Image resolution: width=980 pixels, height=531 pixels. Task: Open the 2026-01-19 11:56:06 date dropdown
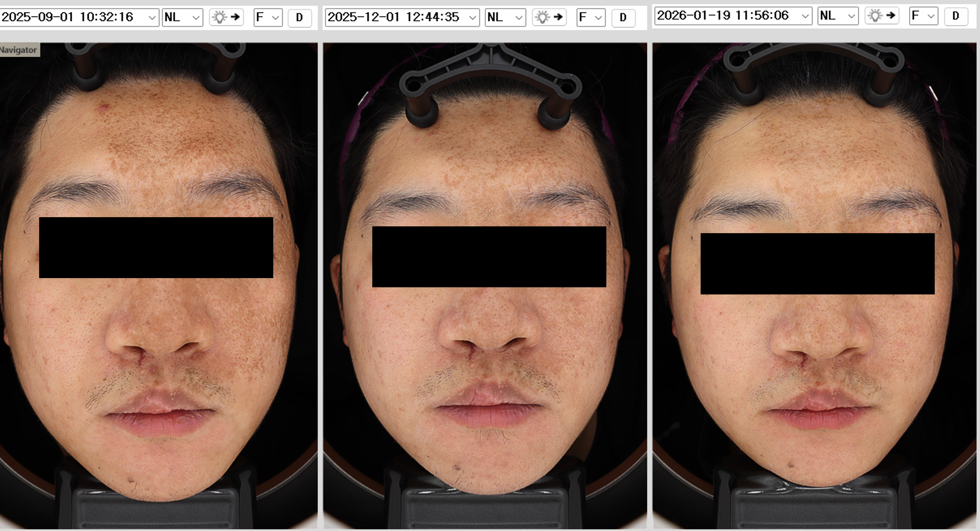click(733, 16)
